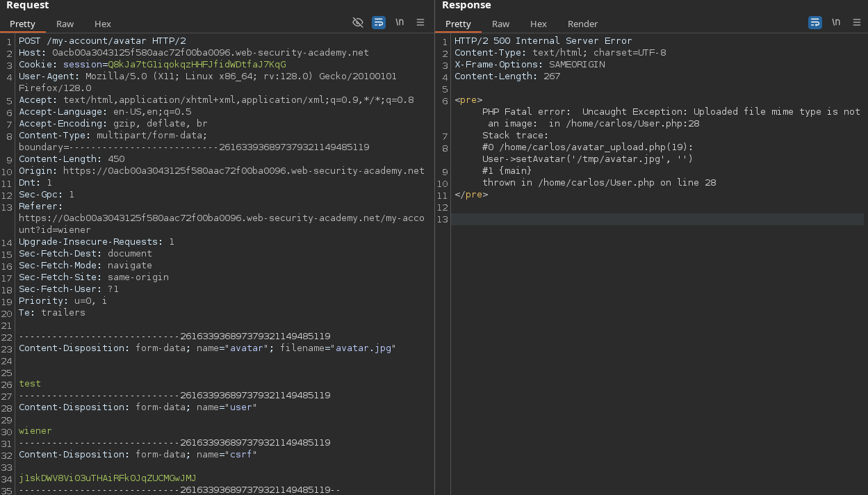The image size is (868, 495).
Task: Show the Hex tab in Response
Action: pyautogui.click(x=538, y=24)
